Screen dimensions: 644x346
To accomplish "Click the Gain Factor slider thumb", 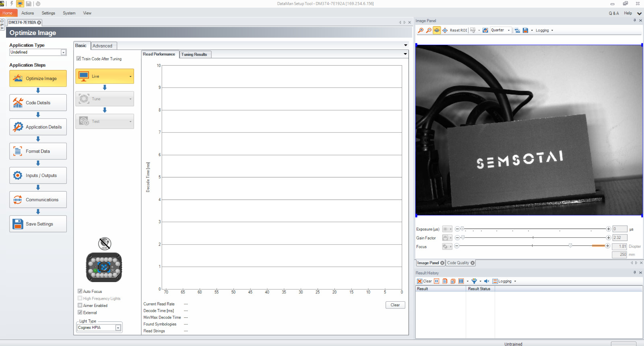I will coord(463,238).
